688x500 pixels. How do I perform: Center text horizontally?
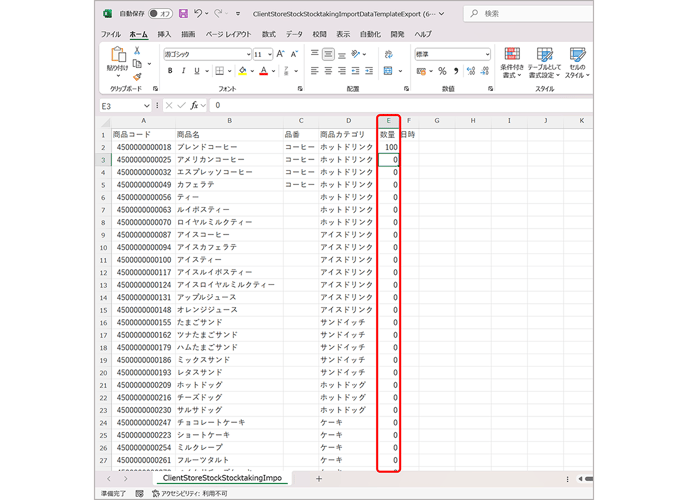point(328,71)
